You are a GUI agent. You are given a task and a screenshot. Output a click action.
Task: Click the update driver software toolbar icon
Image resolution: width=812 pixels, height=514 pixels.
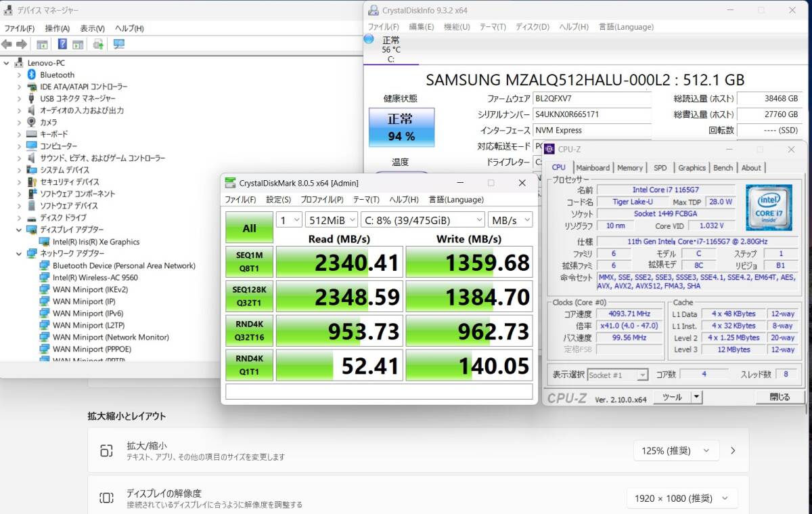click(x=98, y=44)
